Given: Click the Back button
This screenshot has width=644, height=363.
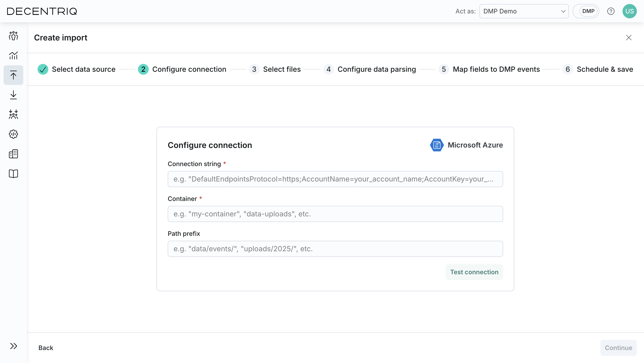Looking at the screenshot, I should click(x=46, y=348).
